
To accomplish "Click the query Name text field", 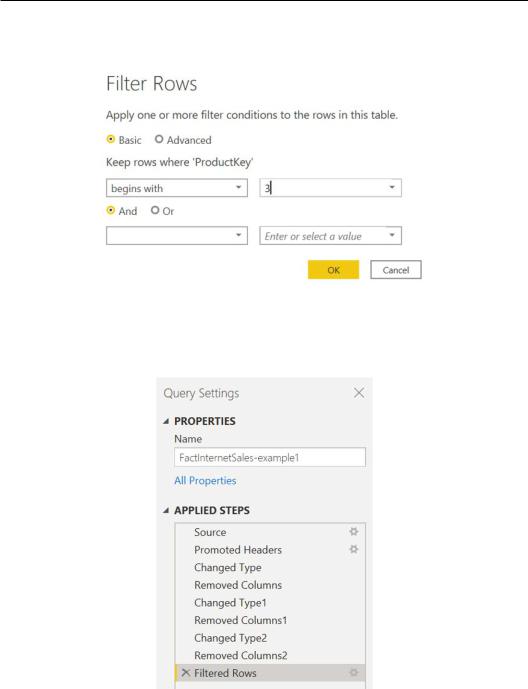I will tap(270, 457).
